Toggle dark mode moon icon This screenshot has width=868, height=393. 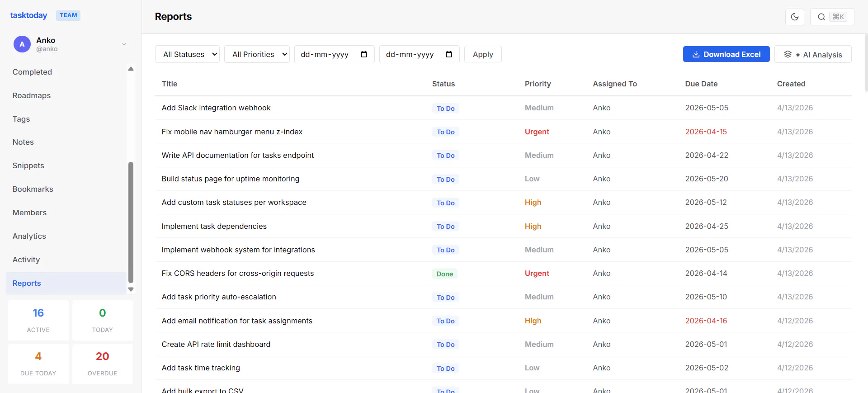pos(794,17)
